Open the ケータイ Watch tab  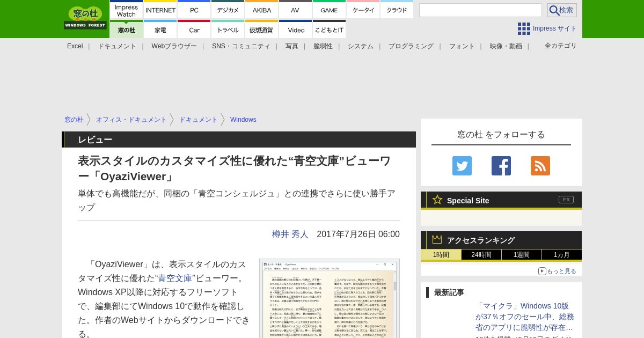363,10
